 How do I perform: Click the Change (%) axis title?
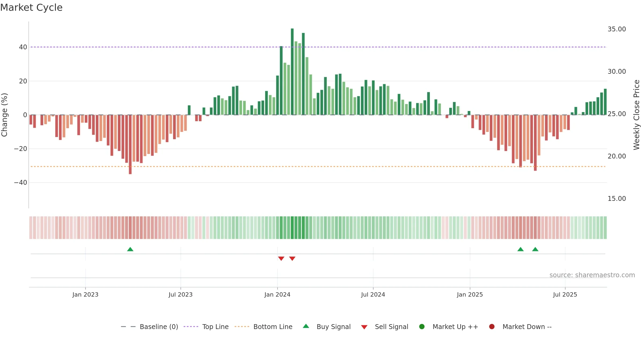click(x=4, y=115)
